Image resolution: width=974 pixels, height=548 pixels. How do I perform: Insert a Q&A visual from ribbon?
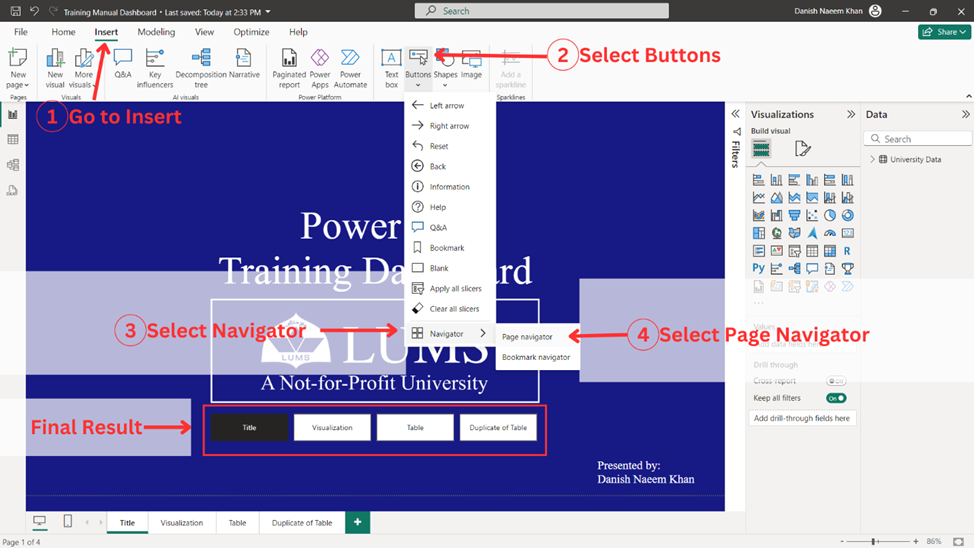tap(123, 63)
